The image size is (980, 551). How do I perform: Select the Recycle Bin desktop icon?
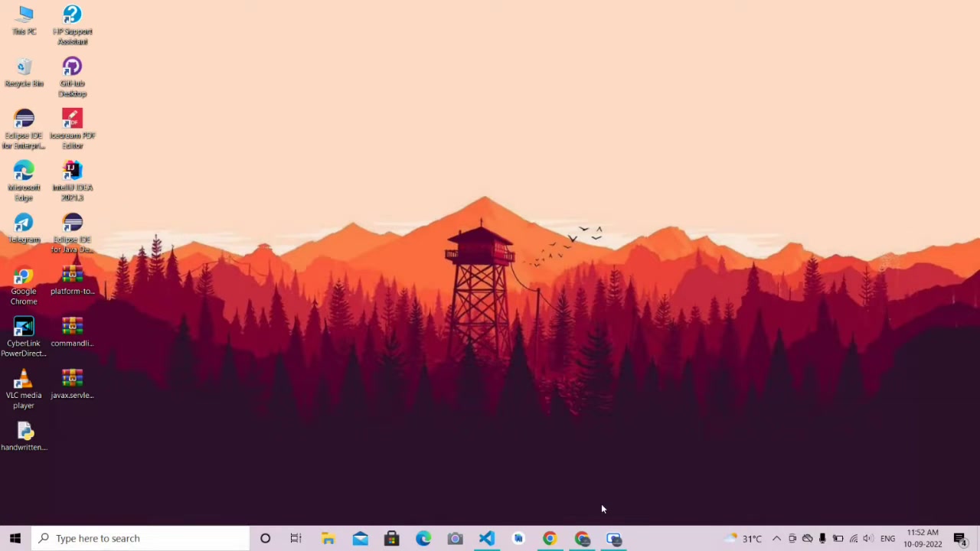click(24, 73)
